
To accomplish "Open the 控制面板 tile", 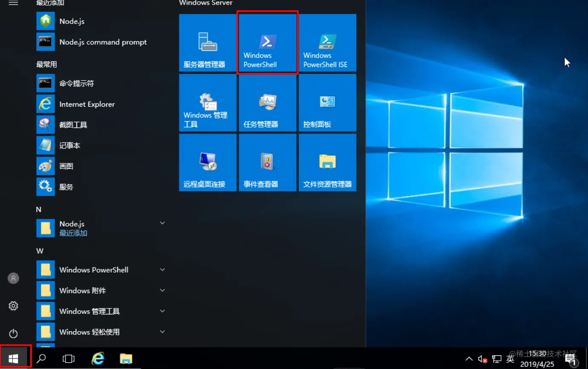I will pyautogui.click(x=327, y=102).
